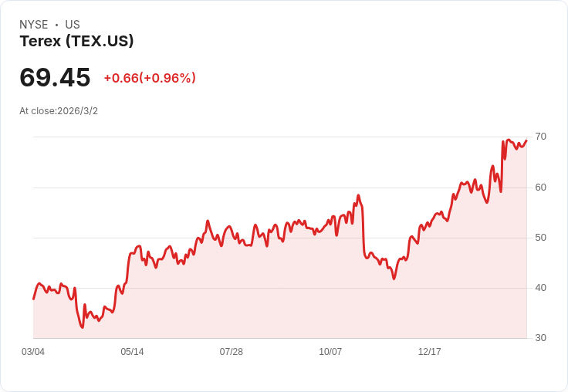The width and height of the screenshot is (568, 392).
Task: Click the 30 price axis label
Action: pyautogui.click(x=541, y=338)
